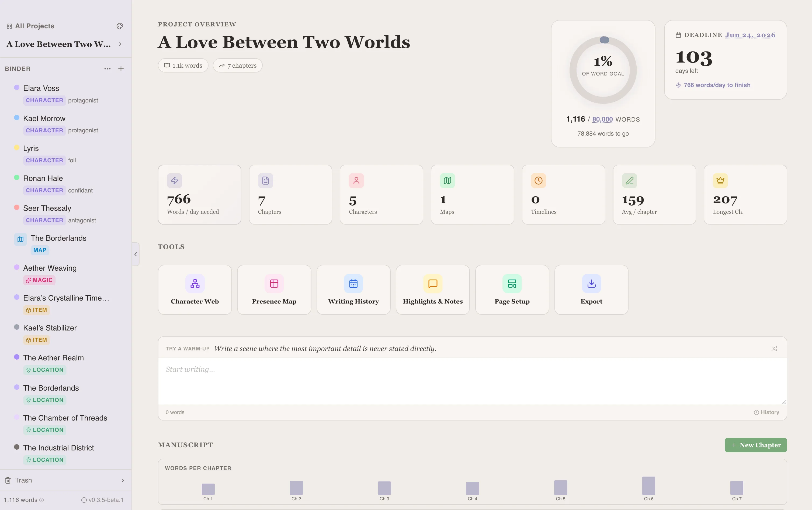Screen dimensions: 812x510
Task: Expand the Trash row chevron
Action: pyautogui.click(x=122, y=480)
